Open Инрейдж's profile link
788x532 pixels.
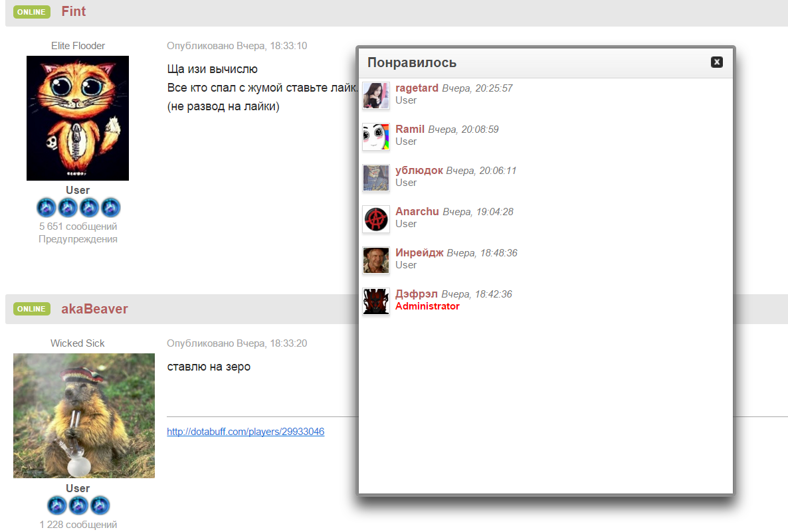pos(419,252)
